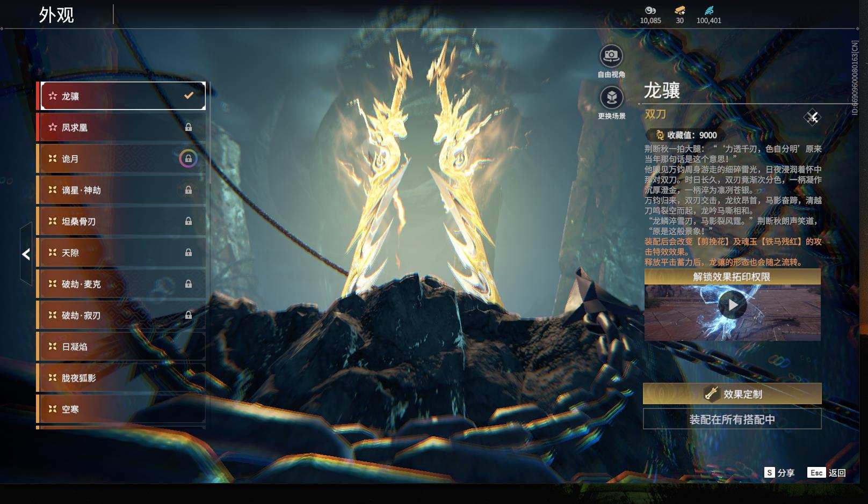
Task: Click the star rarity icon beside 凤求凰
Action: (x=53, y=127)
